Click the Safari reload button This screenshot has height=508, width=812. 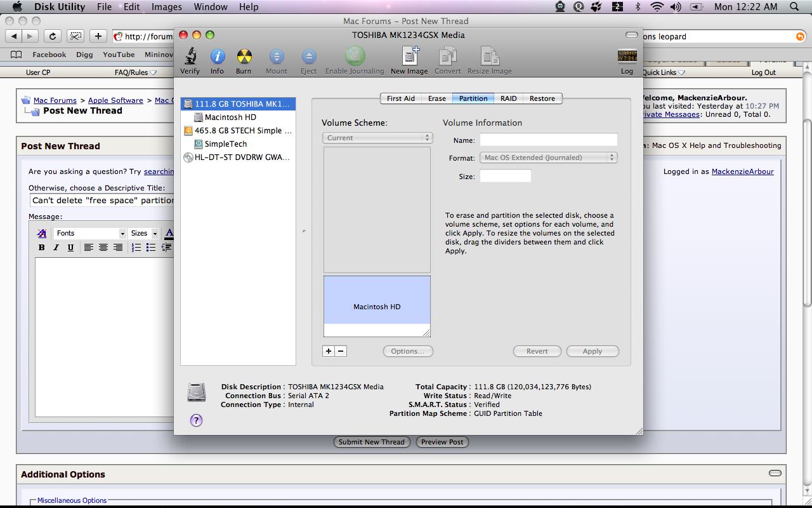click(x=53, y=36)
